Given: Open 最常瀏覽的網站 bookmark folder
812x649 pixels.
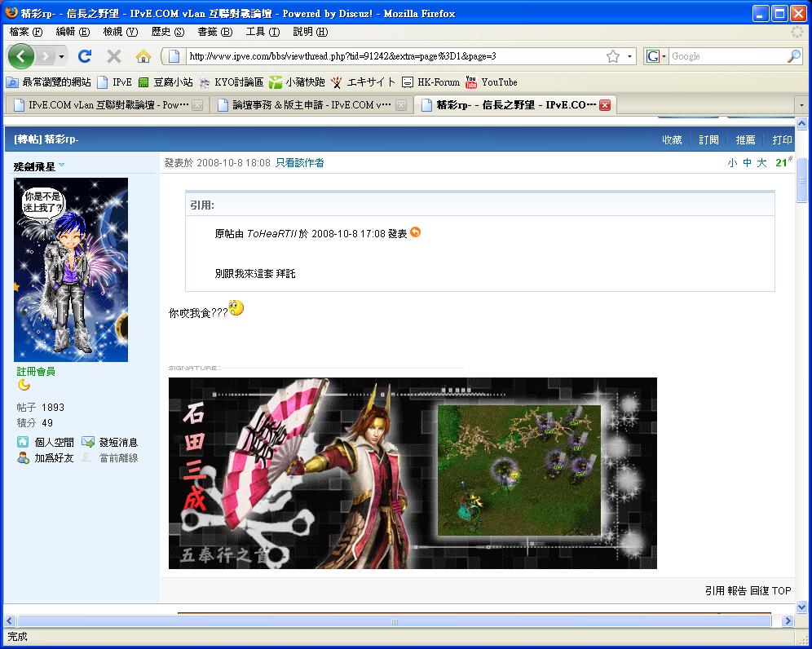Looking at the screenshot, I should pos(48,82).
